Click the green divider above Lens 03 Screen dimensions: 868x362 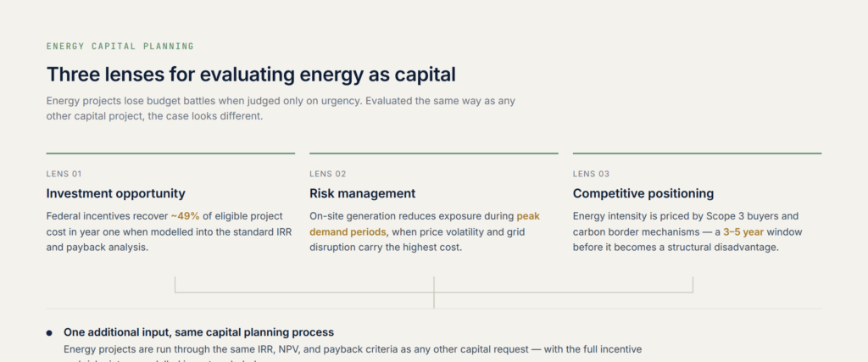pos(697,153)
